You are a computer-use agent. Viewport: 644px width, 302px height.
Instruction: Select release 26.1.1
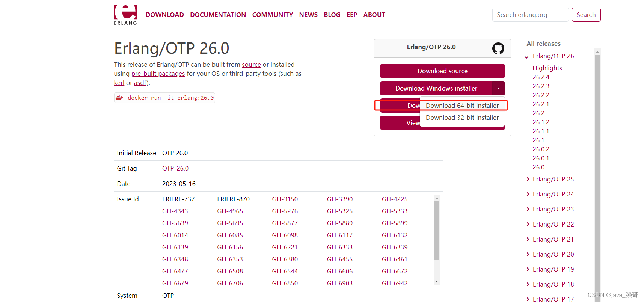click(541, 131)
